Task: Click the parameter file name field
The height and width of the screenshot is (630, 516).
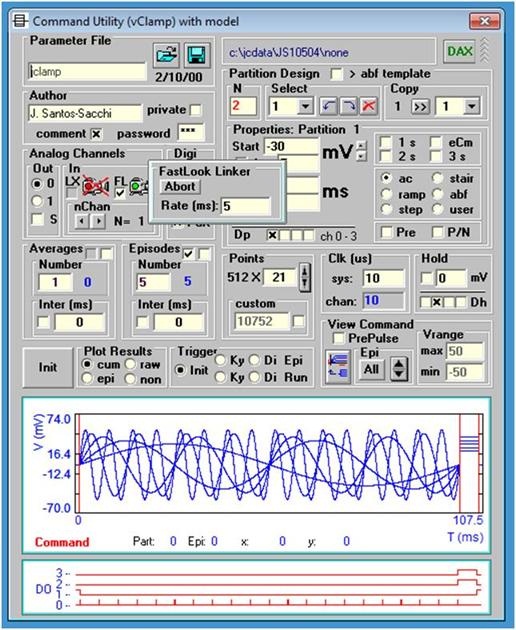Action: coord(87,72)
